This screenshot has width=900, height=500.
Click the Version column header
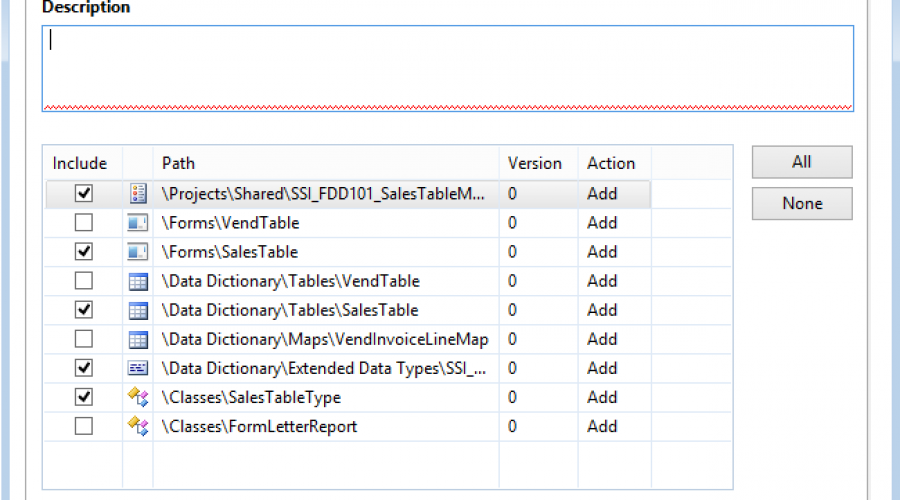(x=535, y=163)
